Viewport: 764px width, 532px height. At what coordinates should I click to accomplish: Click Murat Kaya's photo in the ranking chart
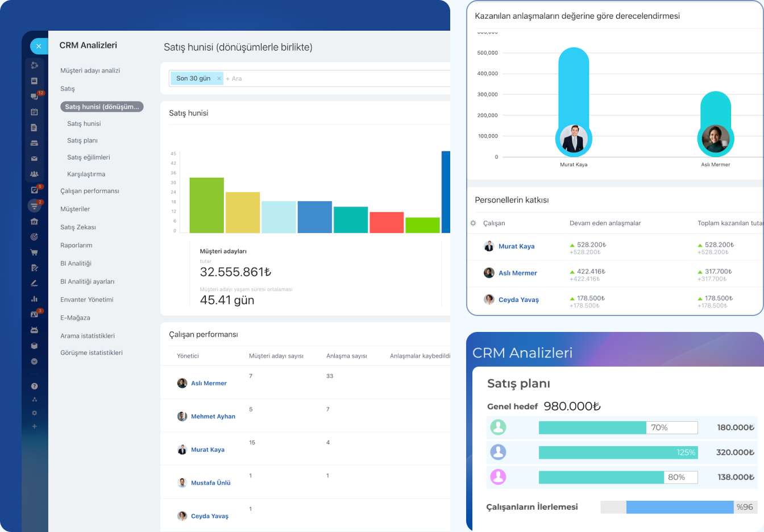point(574,139)
